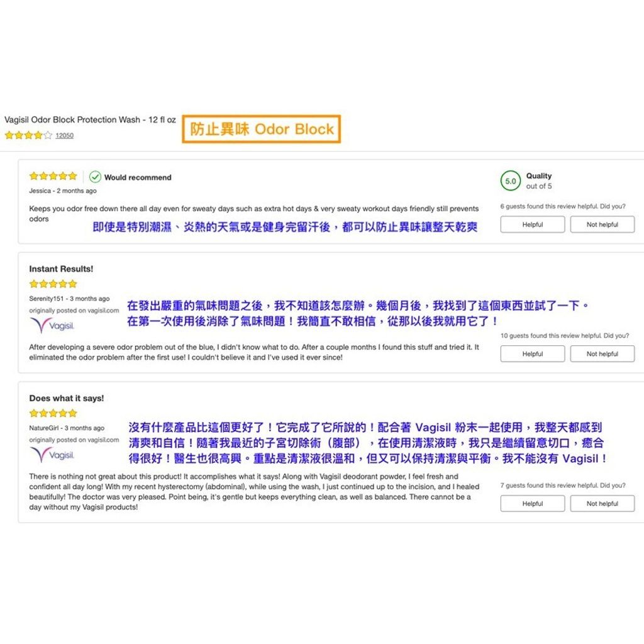Click Not helpful on NatureGirl's review
The image size is (644, 644).
click(602, 504)
